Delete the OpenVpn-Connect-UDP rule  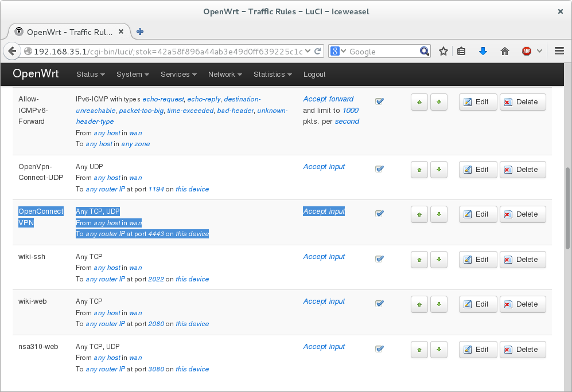(x=523, y=170)
